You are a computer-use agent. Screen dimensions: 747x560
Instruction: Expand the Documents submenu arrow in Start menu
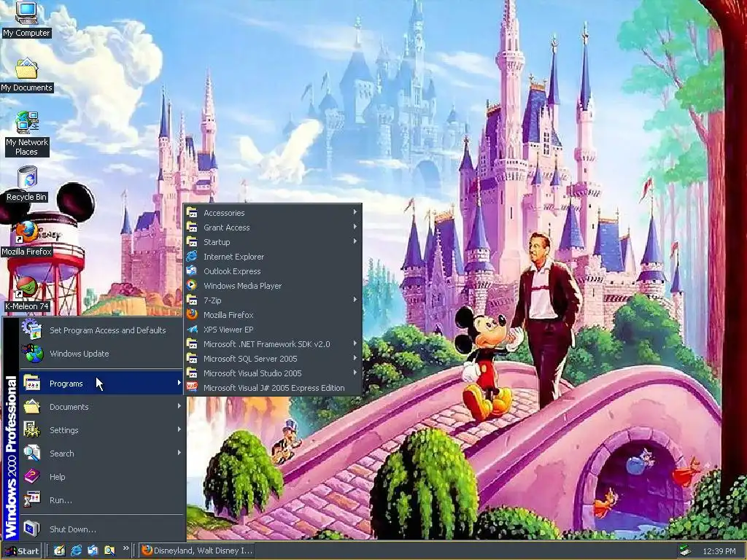tap(179, 406)
